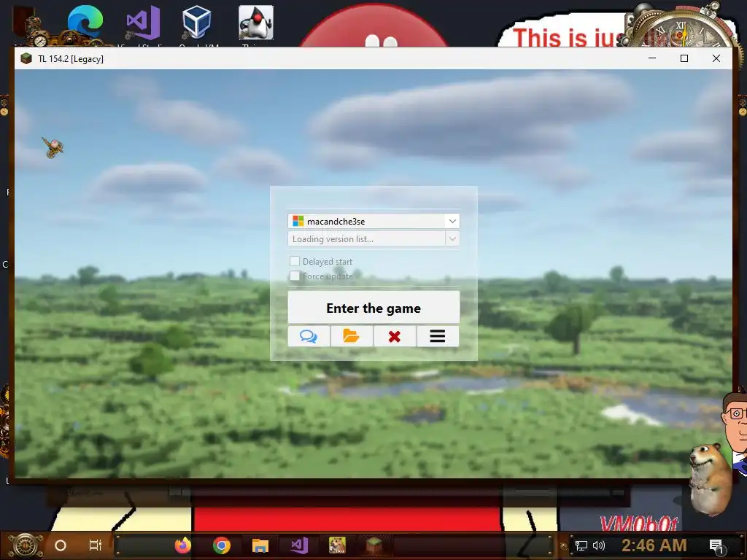Launch Firefox from the taskbar
Screen dimensions: 747x560
click(183, 545)
